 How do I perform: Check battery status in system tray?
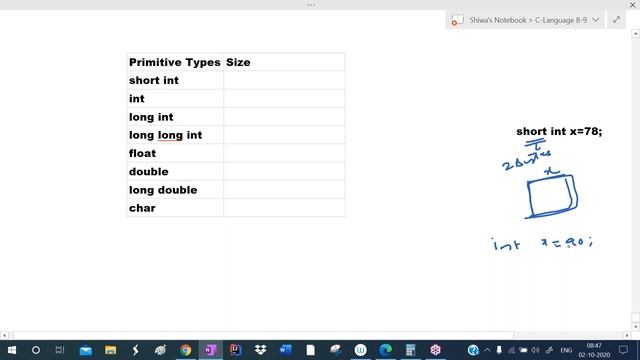point(523,350)
